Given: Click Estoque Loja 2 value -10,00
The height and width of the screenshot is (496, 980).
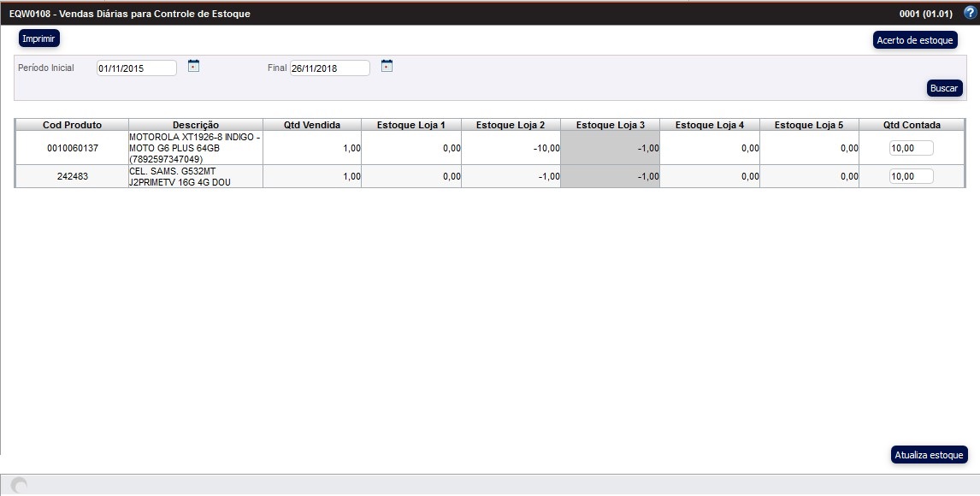Looking at the screenshot, I should [542, 148].
